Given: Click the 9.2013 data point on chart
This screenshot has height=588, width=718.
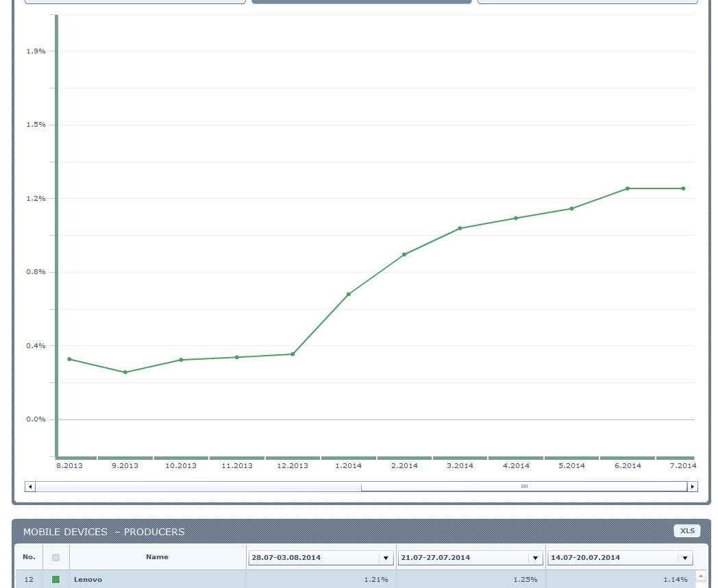Looking at the screenshot, I should [125, 372].
